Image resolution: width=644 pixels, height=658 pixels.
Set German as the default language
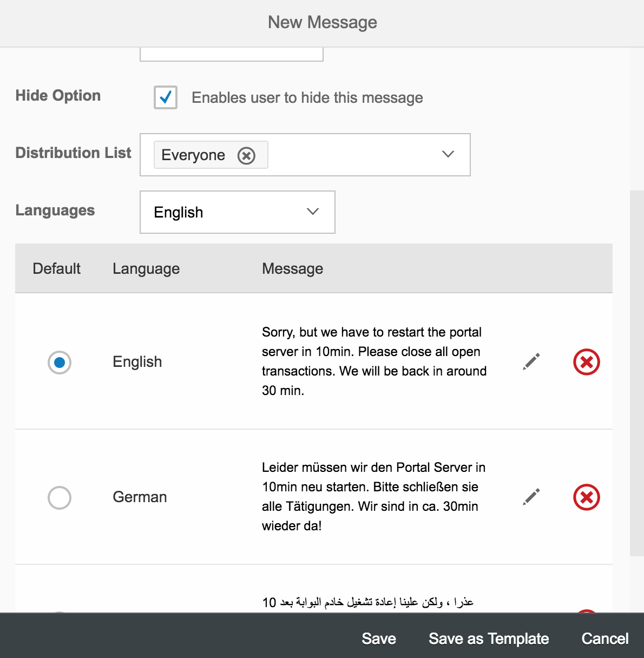[x=60, y=497]
